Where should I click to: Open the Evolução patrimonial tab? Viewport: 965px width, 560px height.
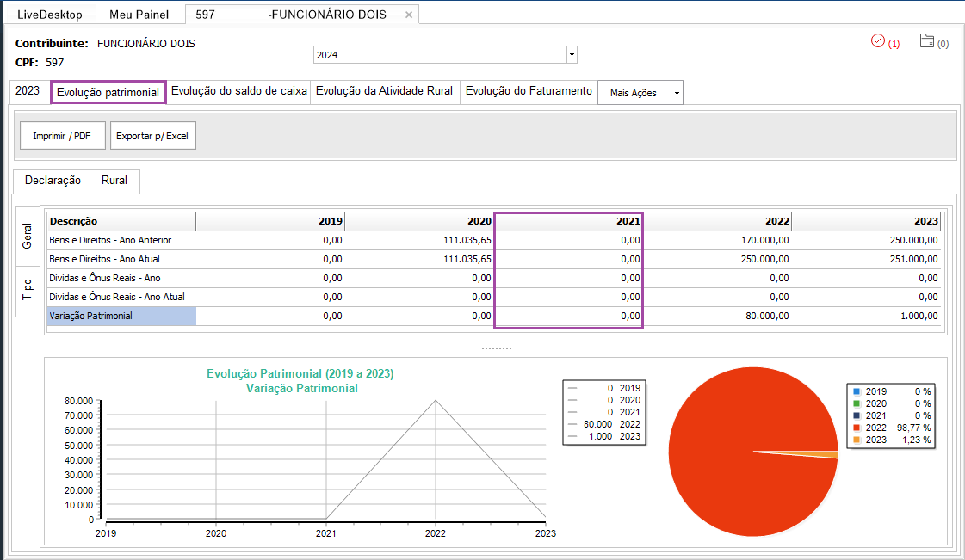tap(108, 92)
